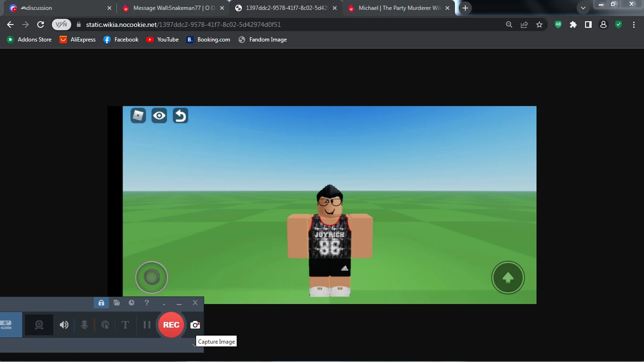Tap the green jump arrow button

(508, 278)
